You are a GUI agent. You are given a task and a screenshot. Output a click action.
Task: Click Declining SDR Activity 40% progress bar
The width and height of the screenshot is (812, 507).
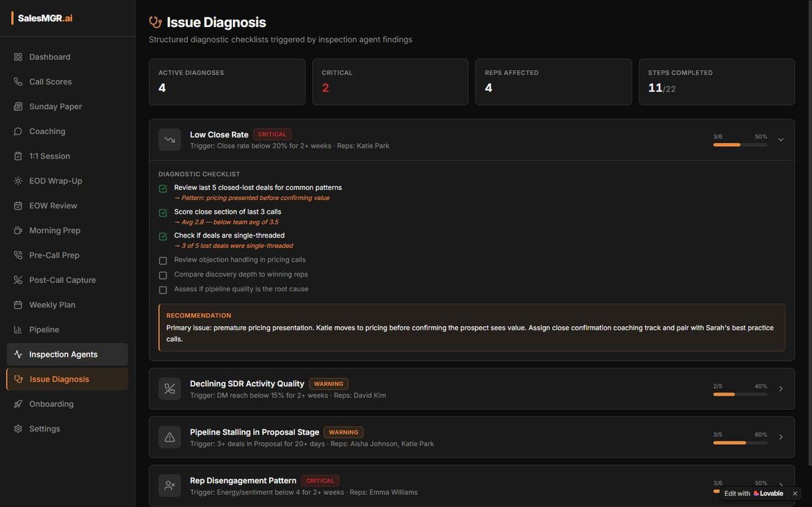click(740, 394)
